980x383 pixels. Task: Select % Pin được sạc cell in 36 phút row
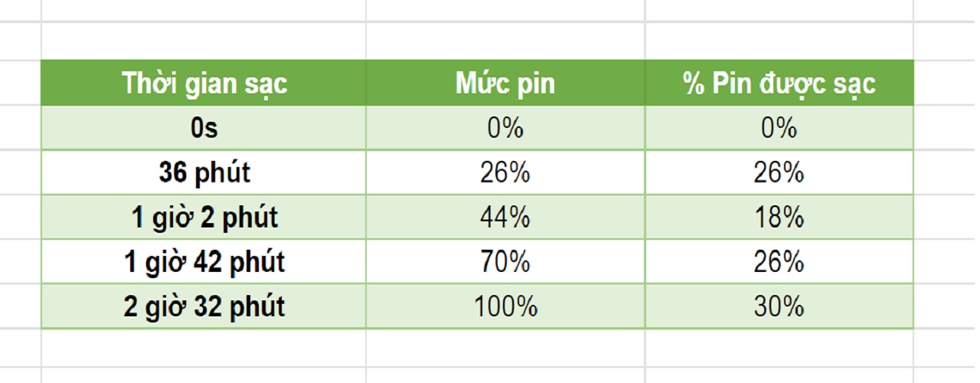point(779,172)
